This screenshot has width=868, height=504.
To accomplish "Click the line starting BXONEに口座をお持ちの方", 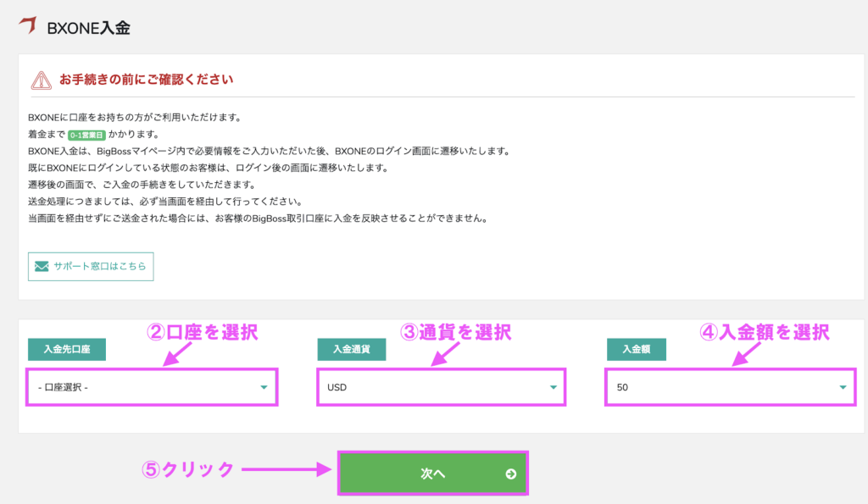I will [135, 117].
